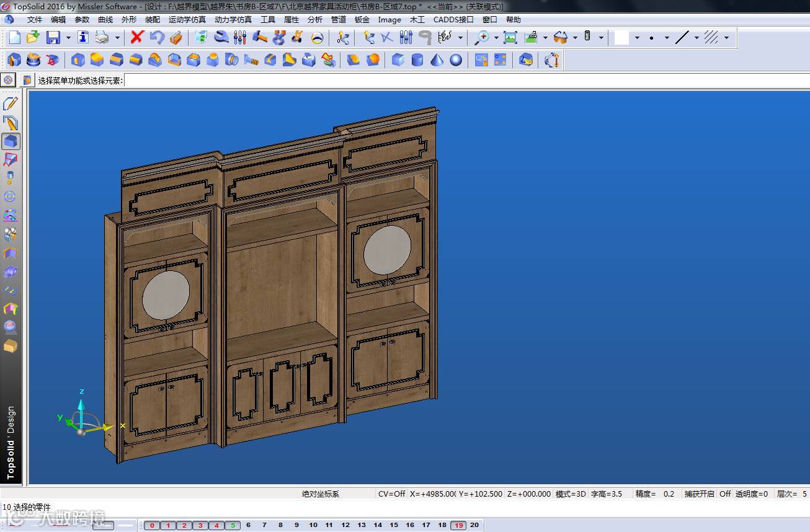
Task: Select the sphere shape tool
Action: coord(456,60)
